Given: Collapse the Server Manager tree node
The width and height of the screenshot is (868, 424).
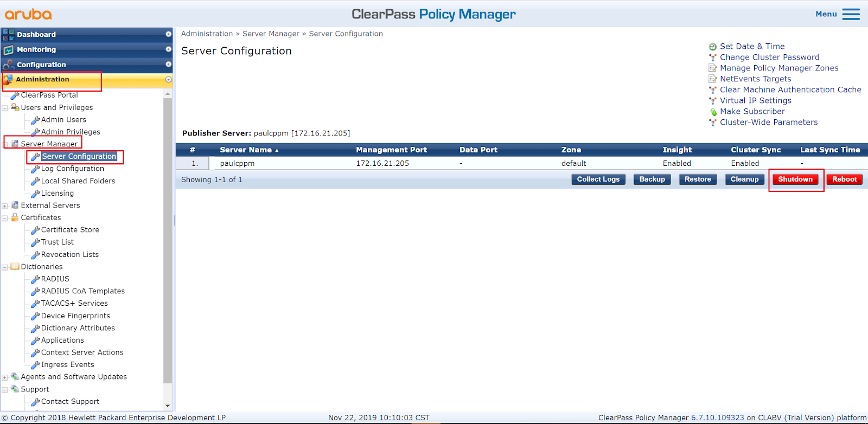Looking at the screenshot, I should pos(5,144).
